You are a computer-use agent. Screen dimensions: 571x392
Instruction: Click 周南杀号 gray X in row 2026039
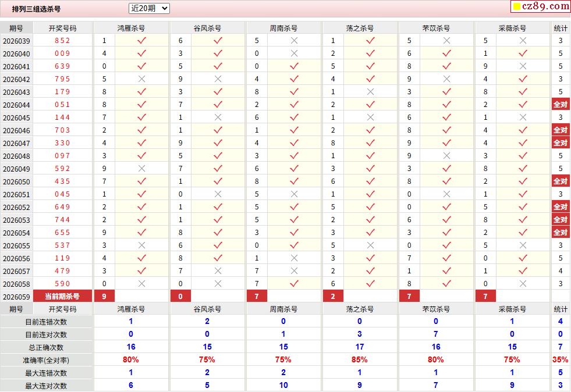pyautogui.click(x=294, y=41)
